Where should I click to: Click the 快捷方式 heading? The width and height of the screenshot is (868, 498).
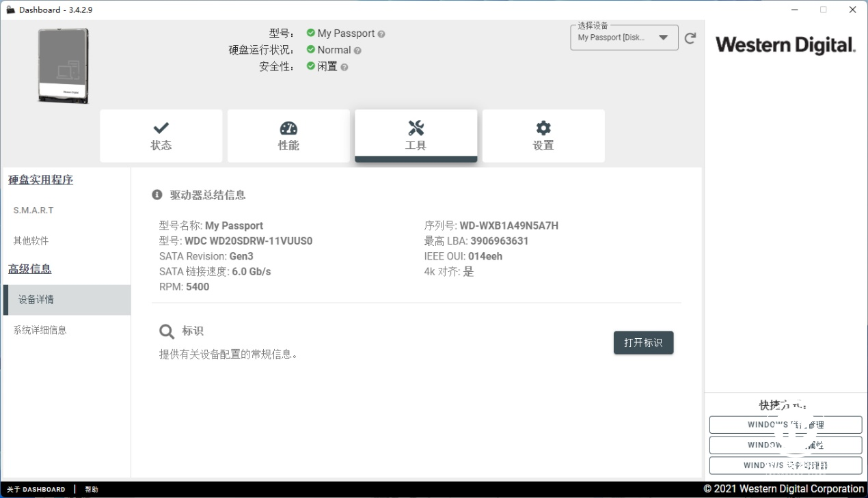coord(783,405)
